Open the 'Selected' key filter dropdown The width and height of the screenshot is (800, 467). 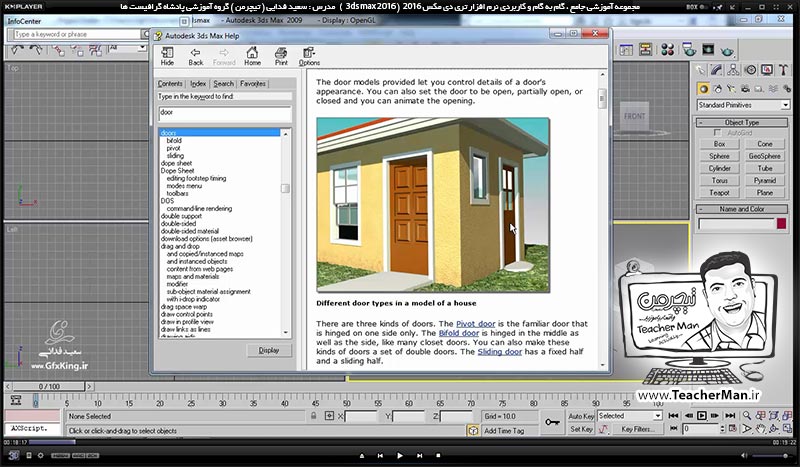click(x=630, y=416)
